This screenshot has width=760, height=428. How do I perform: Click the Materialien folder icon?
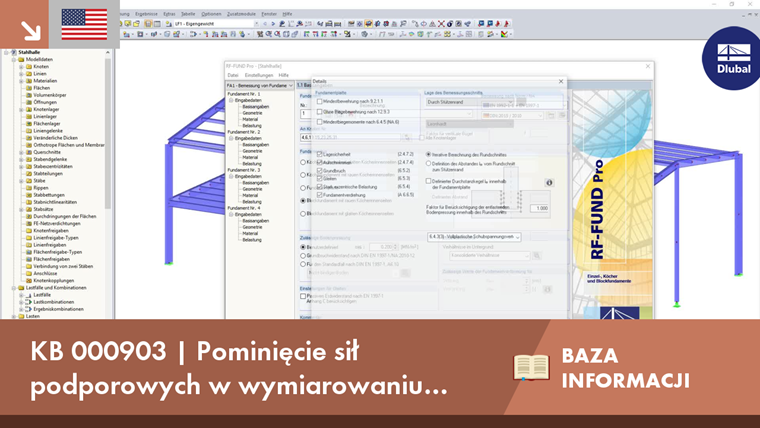[x=28, y=81]
